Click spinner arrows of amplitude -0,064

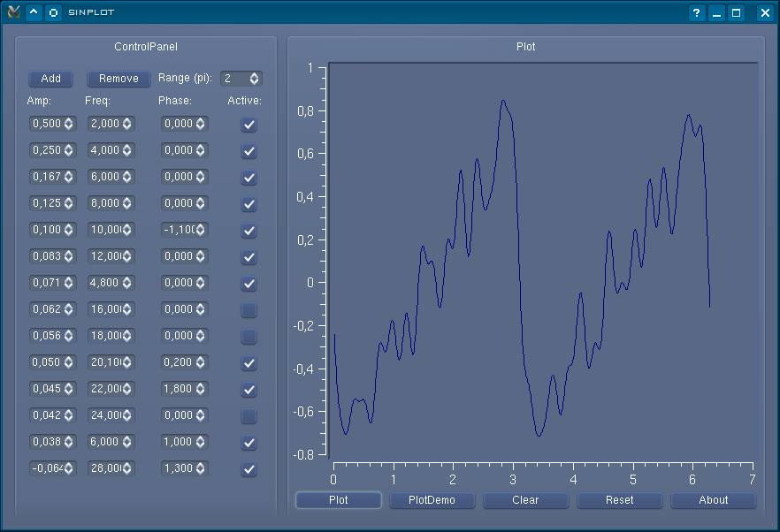point(69,467)
